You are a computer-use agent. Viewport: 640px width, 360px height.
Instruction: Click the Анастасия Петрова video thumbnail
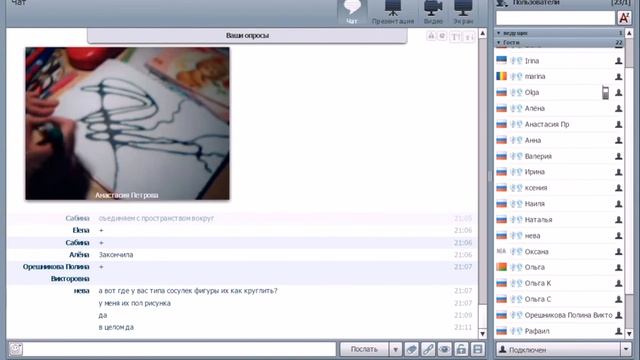(127, 123)
